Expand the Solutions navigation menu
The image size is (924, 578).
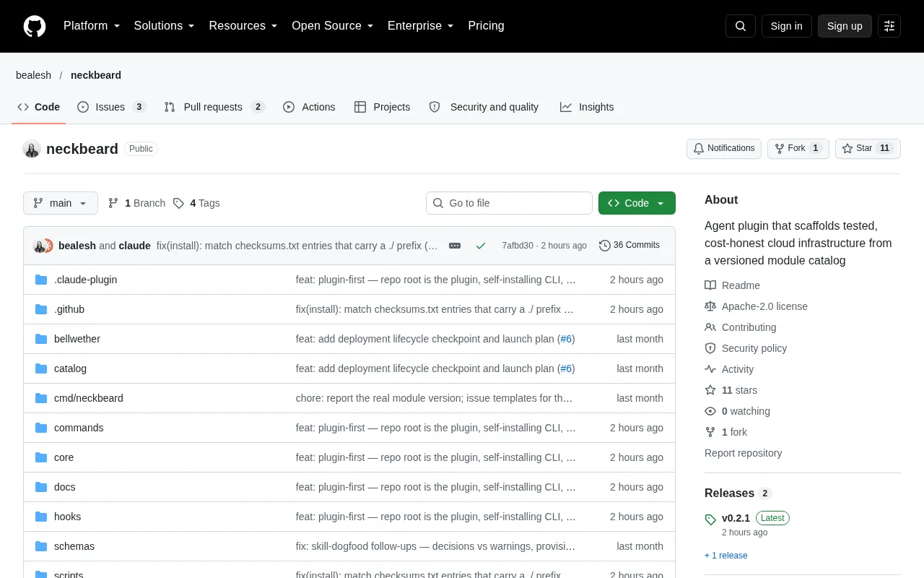tap(165, 26)
